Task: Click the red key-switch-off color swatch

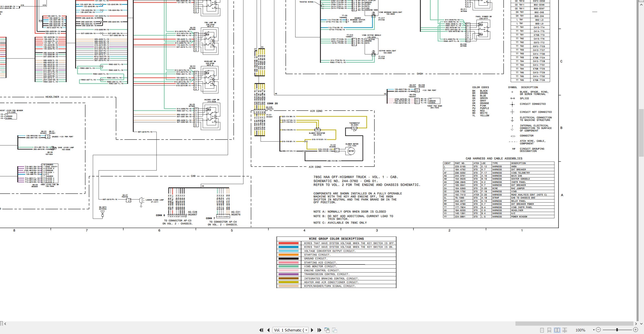Action: 288,243
